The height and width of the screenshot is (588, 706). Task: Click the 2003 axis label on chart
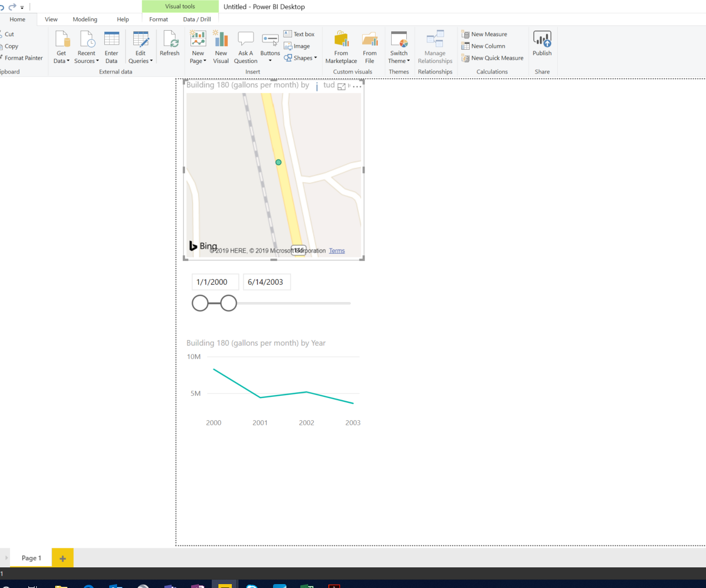tap(353, 423)
